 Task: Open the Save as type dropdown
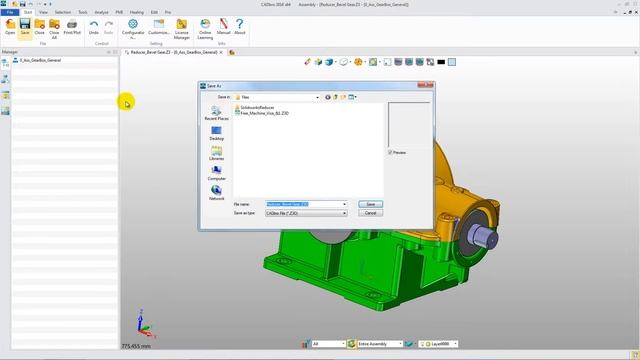click(344, 213)
